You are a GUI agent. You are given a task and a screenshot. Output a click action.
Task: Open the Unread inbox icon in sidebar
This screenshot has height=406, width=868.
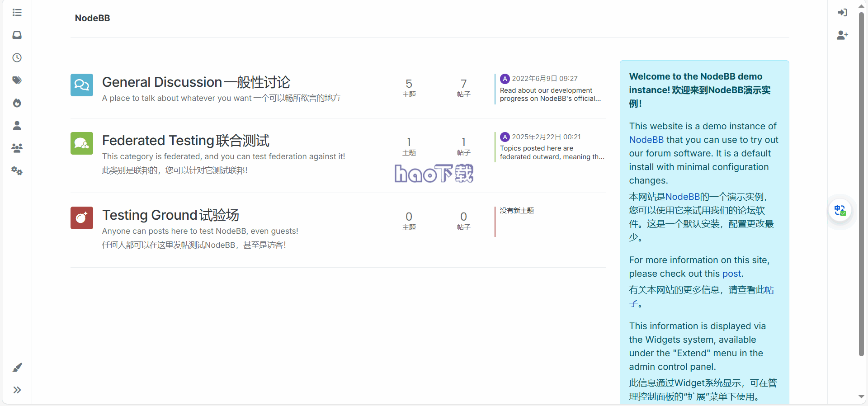click(x=17, y=35)
